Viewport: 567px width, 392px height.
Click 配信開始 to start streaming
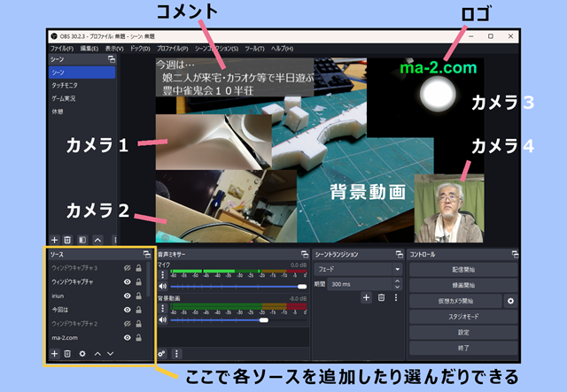tap(463, 270)
